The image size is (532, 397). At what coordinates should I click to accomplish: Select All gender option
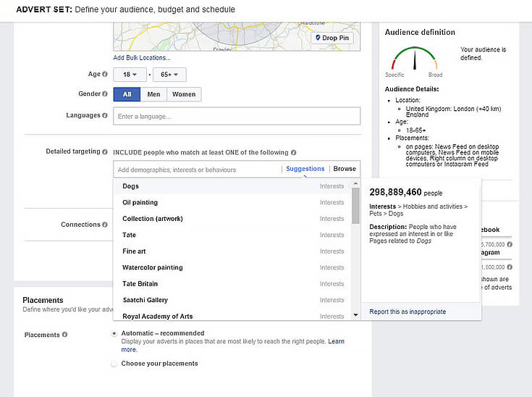pos(127,94)
